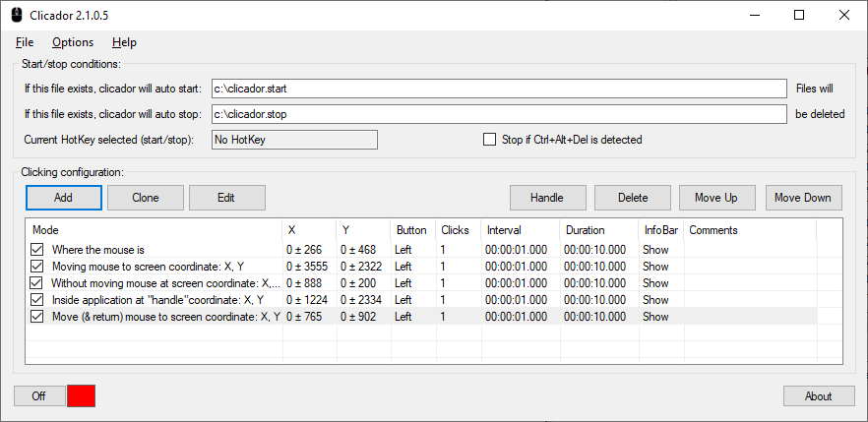The width and height of the screenshot is (868, 422).
Task: Click the Comments column header
Action: click(x=750, y=230)
